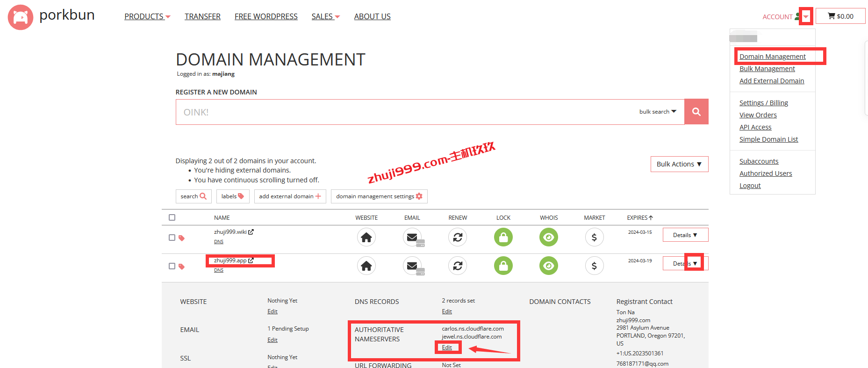Select Bulk Management in account menu
Viewport: 868px width, 368px height.
767,69
